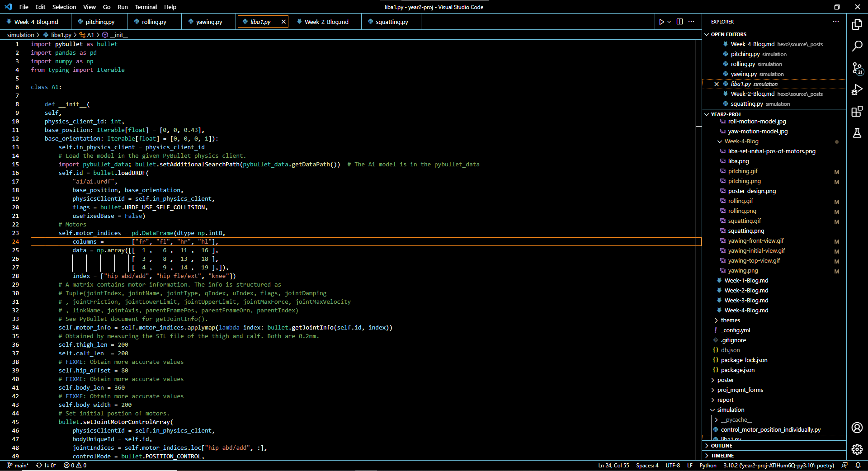Change encoding via UTF-8
Image resolution: width=868 pixels, height=471 pixels.
click(x=673, y=465)
